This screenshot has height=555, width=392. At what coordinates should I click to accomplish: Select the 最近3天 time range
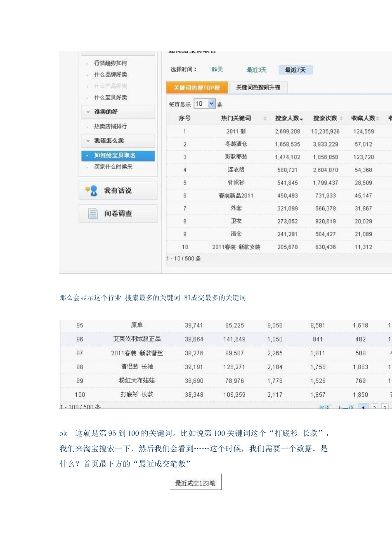pyautogui.click(x=257, y=70)
